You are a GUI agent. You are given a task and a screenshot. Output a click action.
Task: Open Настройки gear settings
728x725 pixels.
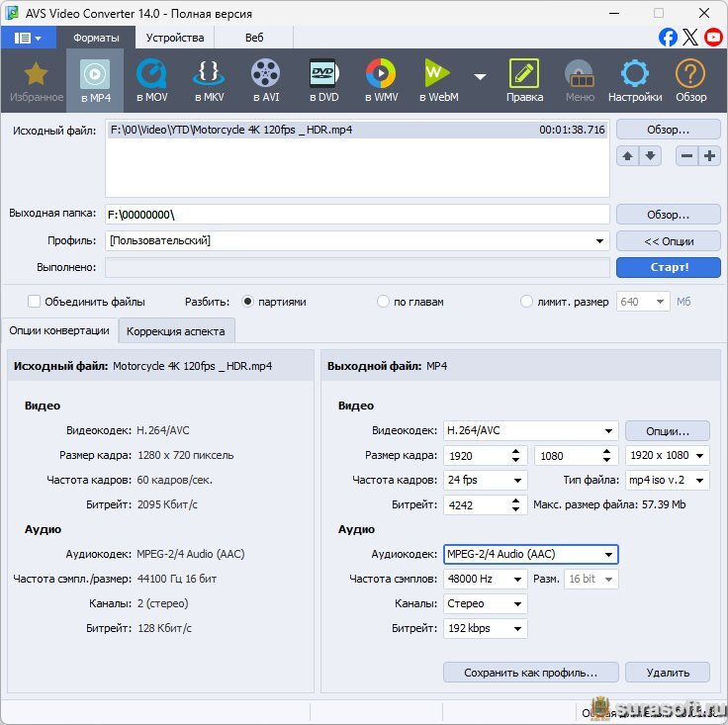635,81
